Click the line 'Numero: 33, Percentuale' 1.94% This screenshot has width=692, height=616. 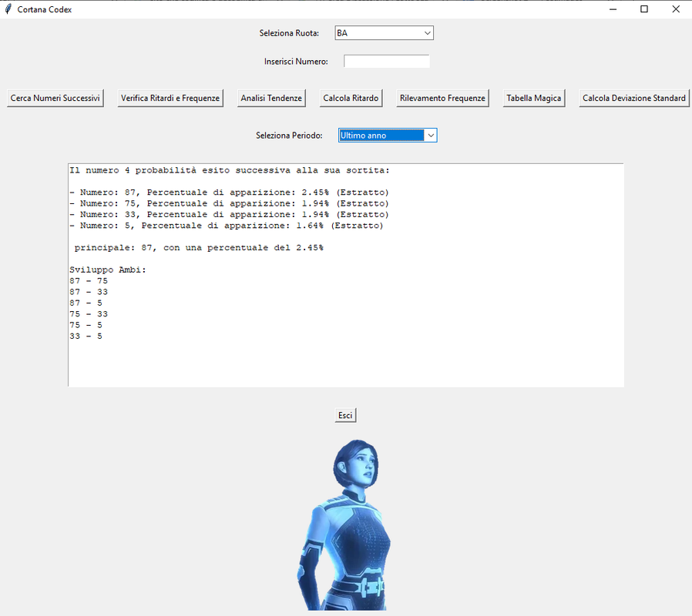click(x=229, y=214)
